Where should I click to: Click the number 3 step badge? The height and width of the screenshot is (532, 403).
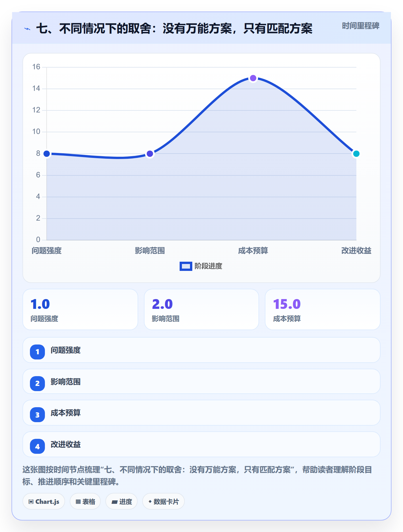37,415
